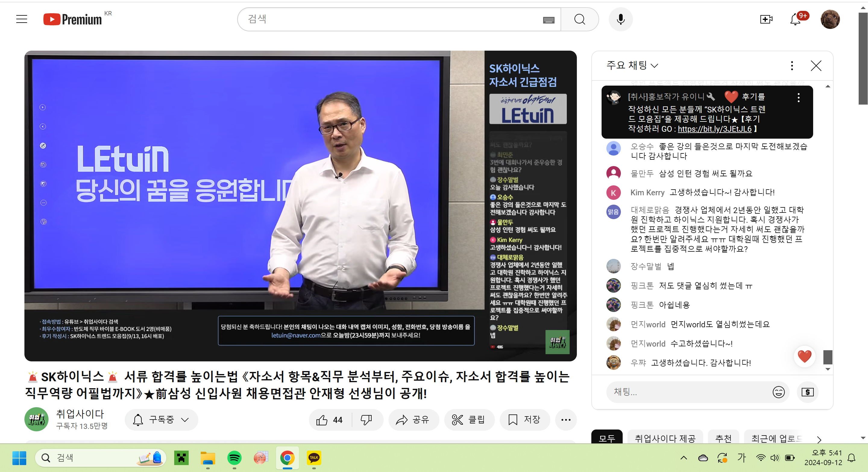This screenshot has width=868, height=472.
Task: Open Spotify from the taskbar
Action: 234,458
